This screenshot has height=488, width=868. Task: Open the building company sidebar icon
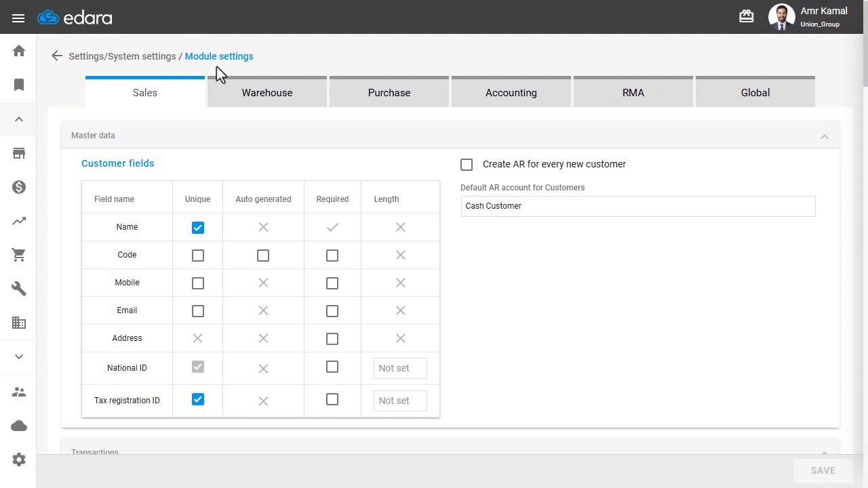tap(19, 323)
